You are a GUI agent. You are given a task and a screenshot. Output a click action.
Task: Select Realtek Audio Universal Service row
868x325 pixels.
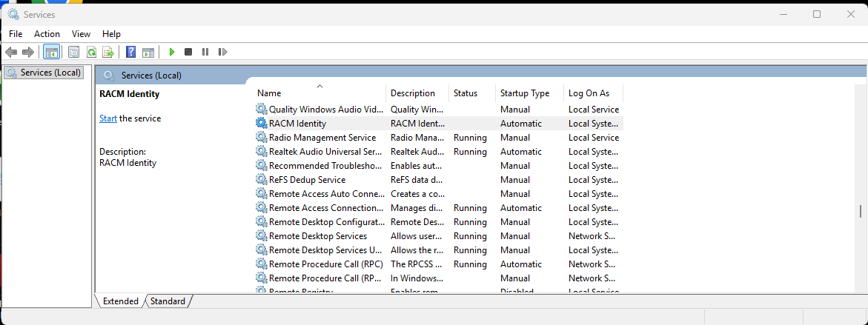coord(439,152)
